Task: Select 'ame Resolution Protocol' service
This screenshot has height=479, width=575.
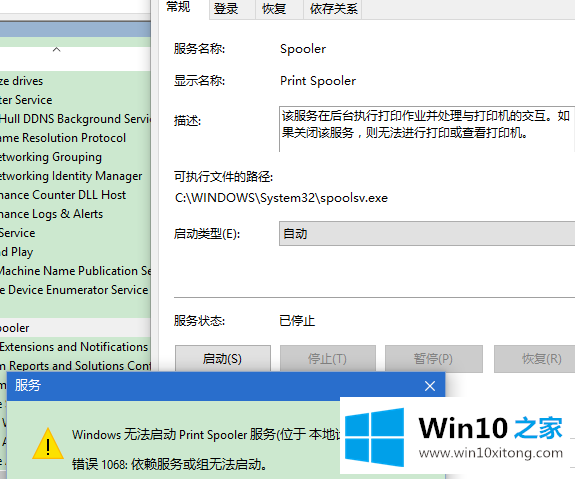Action: click(75, 138)
